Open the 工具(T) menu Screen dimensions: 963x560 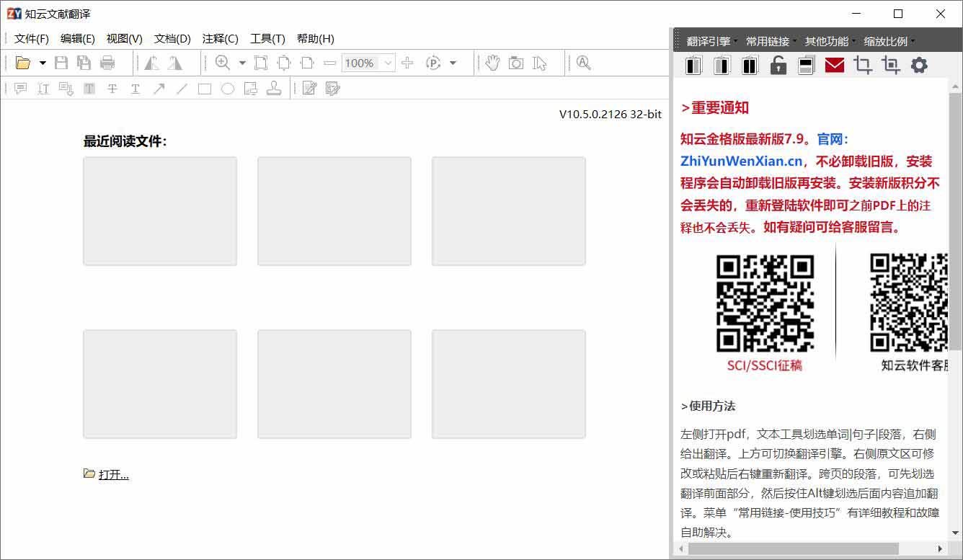[x=268, y=39]
